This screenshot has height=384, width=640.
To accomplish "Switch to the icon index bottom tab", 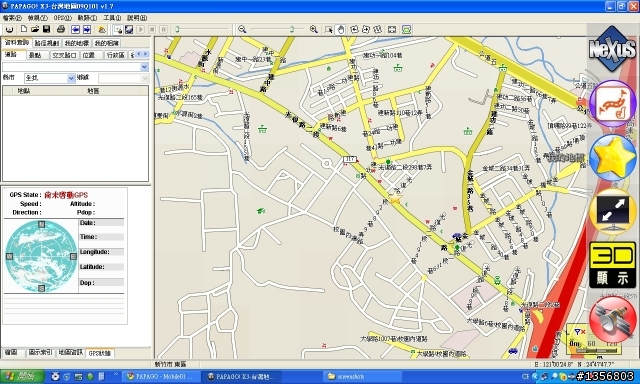I will click(x=41, y=352).
